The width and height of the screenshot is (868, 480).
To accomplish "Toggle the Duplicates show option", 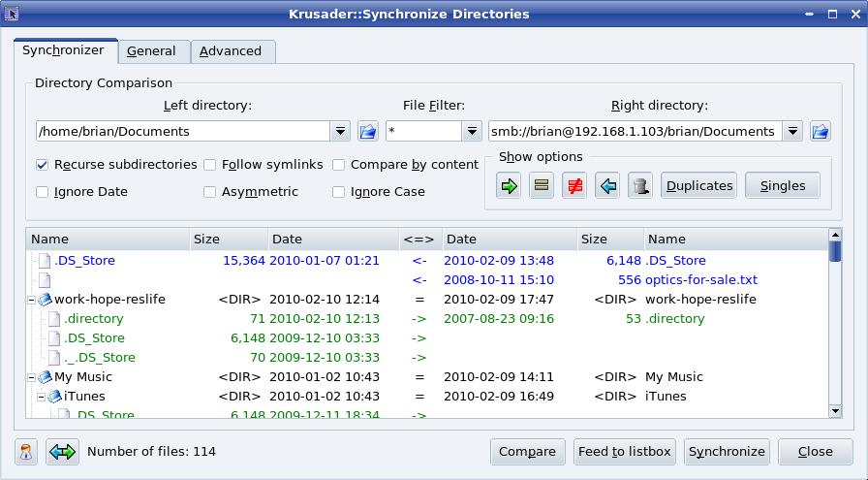I will pyautogui.click(x=699, y=185).
